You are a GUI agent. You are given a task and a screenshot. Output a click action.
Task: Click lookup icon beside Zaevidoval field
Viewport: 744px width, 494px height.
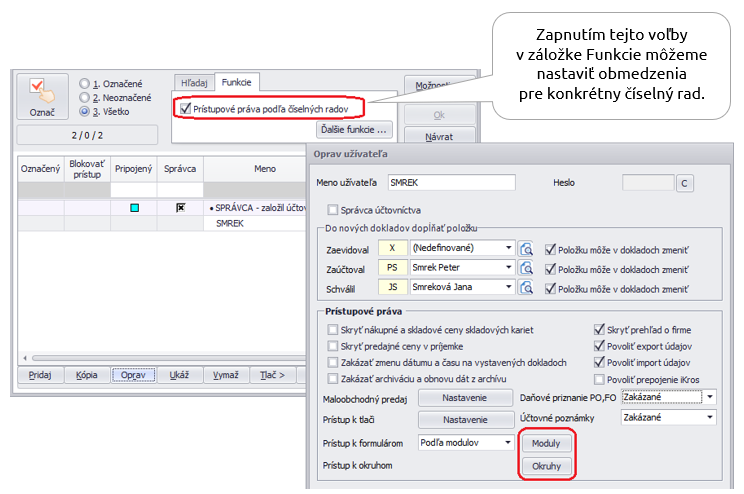[529, 249]
